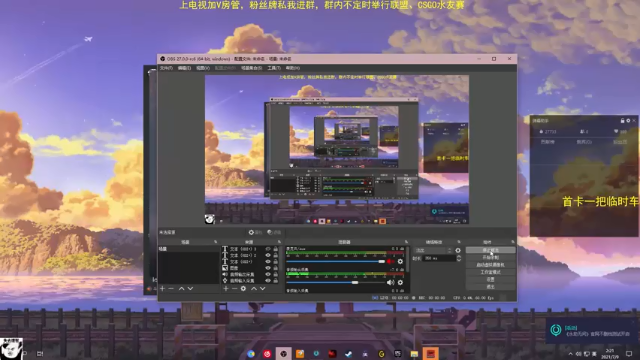Toggle lock on the first text source
Viewport: 640px width, 360px height.
tap(276, 249)
